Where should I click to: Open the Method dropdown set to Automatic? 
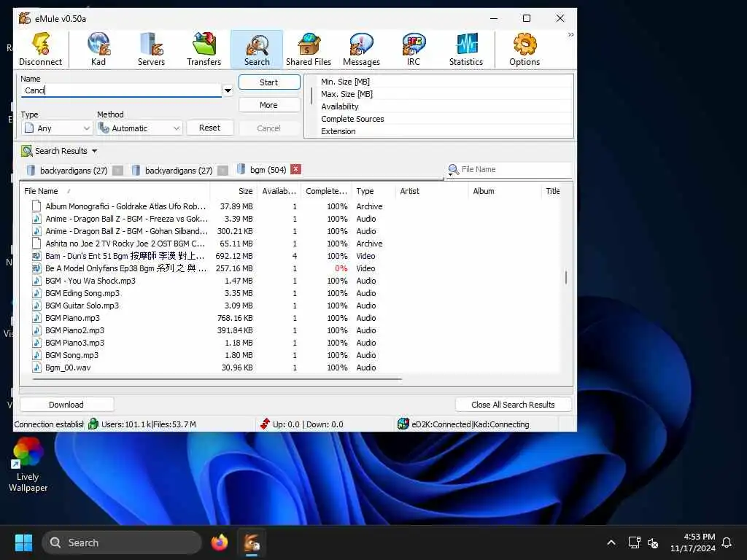point(139,128)
